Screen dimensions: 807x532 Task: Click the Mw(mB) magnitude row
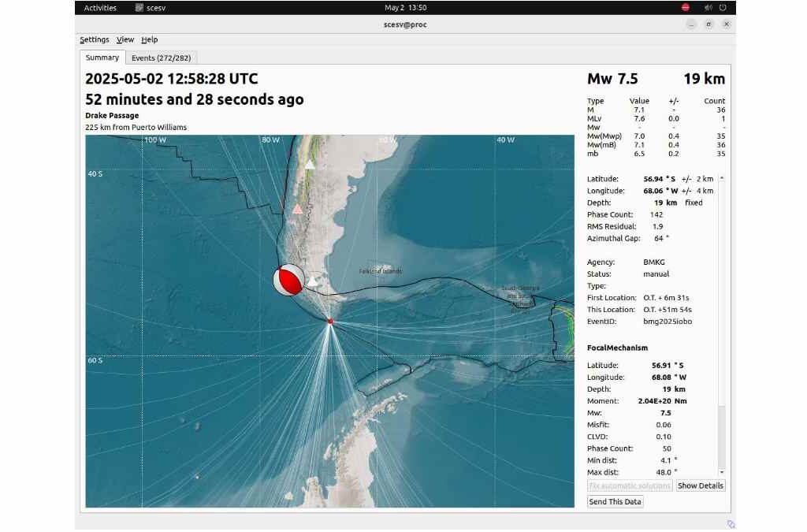pos(656,144)
